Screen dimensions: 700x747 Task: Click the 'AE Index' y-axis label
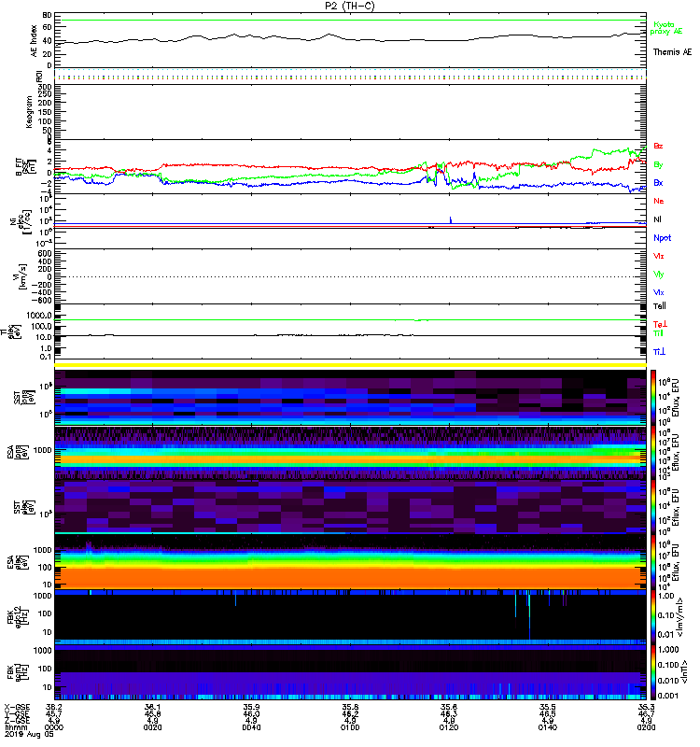click(x=34, y=41)
